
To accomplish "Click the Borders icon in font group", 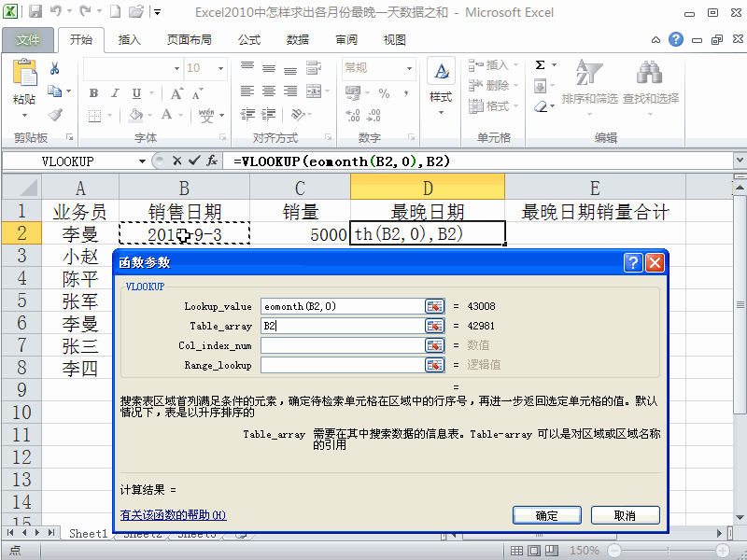I will (95, 116).
